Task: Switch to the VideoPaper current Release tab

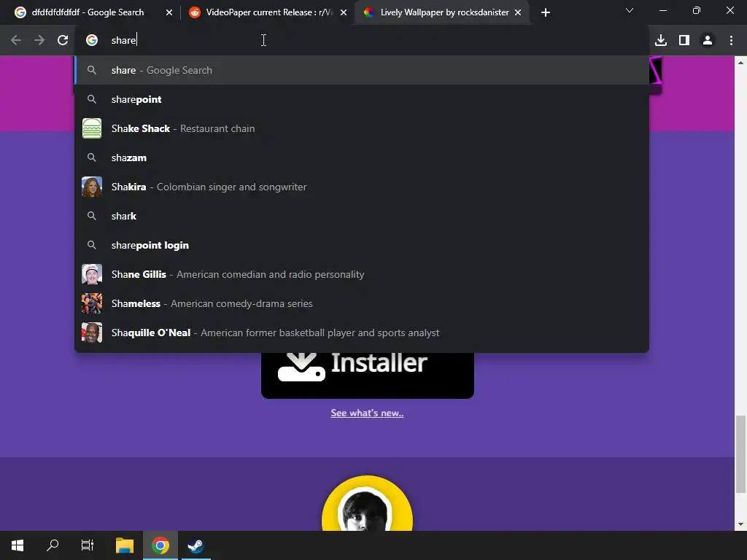Action: tap(268, 12)
